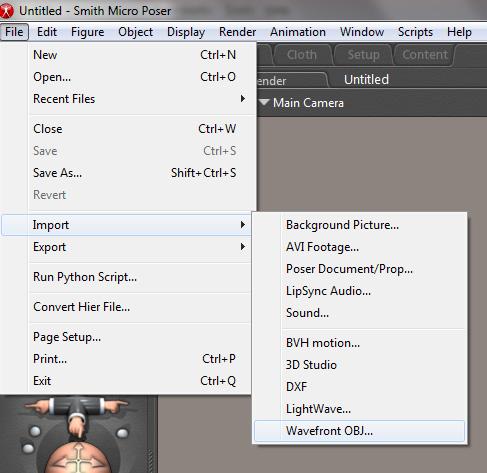Open the Animation menu
This screenshot has width=487, height=473.
[x=298, y=32]
